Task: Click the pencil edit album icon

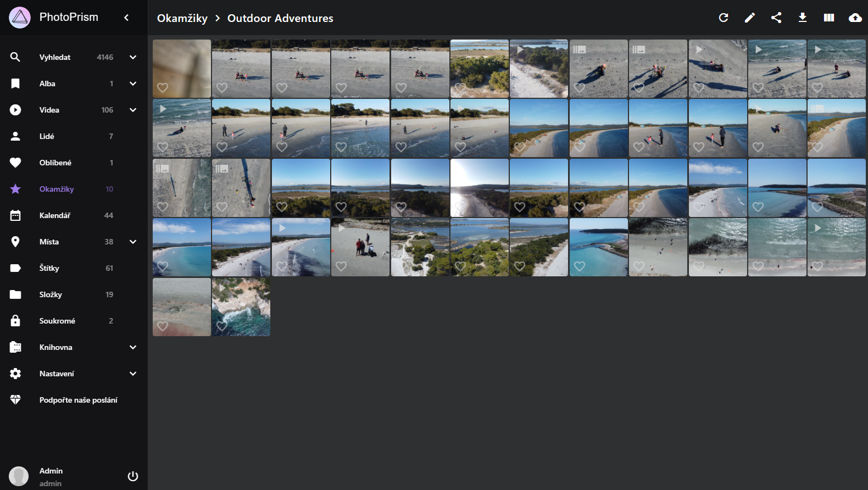Action: (750, 18)
